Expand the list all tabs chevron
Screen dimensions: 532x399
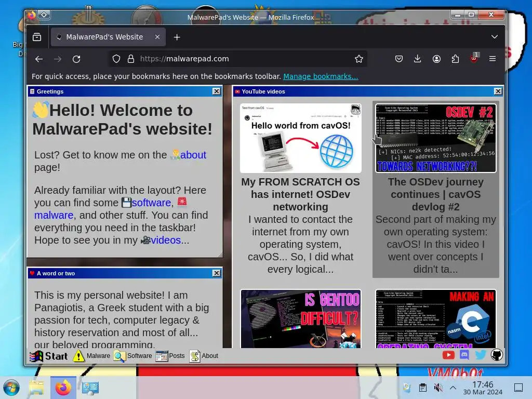(x=495, y=37)
